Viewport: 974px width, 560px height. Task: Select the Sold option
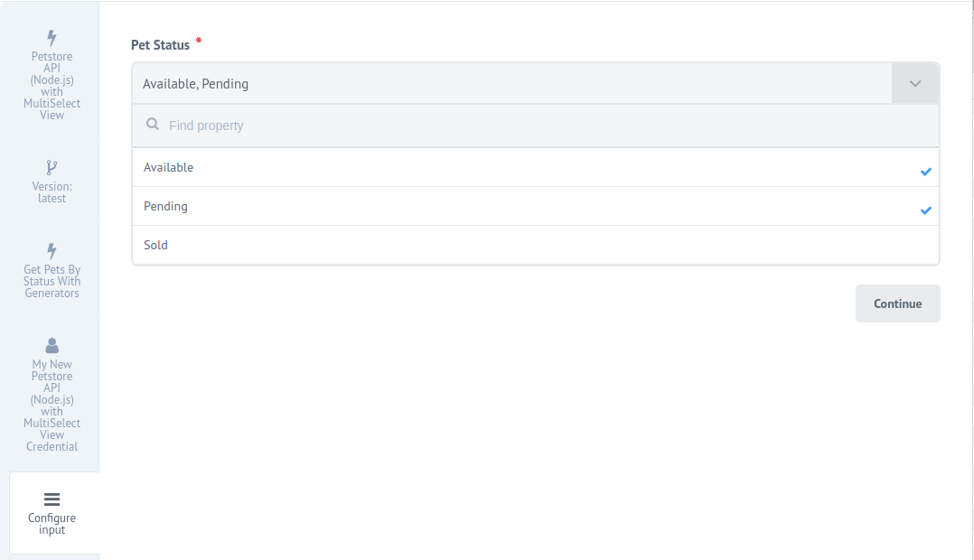[536, 246]
